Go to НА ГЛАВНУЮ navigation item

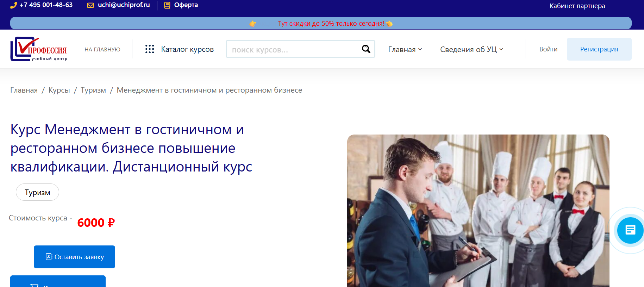102,50
